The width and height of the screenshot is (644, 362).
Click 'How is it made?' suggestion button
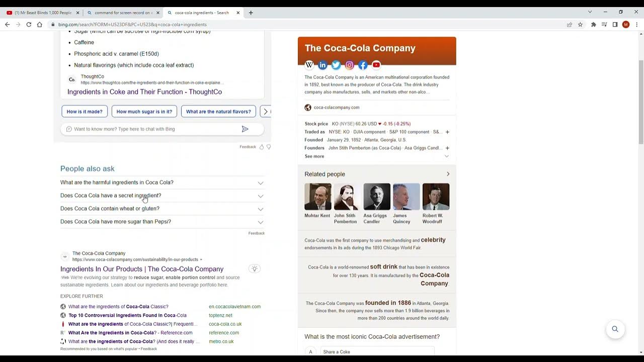[x=85, y=112]
